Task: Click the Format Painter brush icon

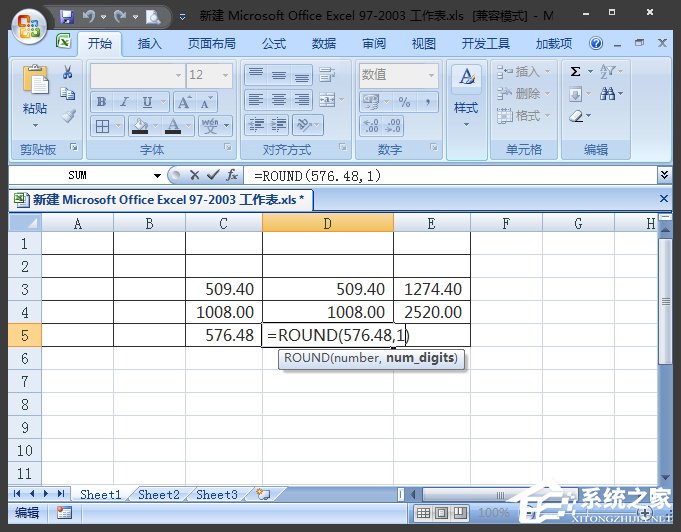Action: (68, 116)
